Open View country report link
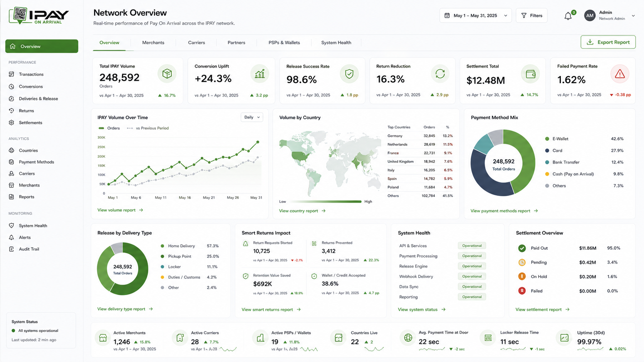 click(302, 211)
